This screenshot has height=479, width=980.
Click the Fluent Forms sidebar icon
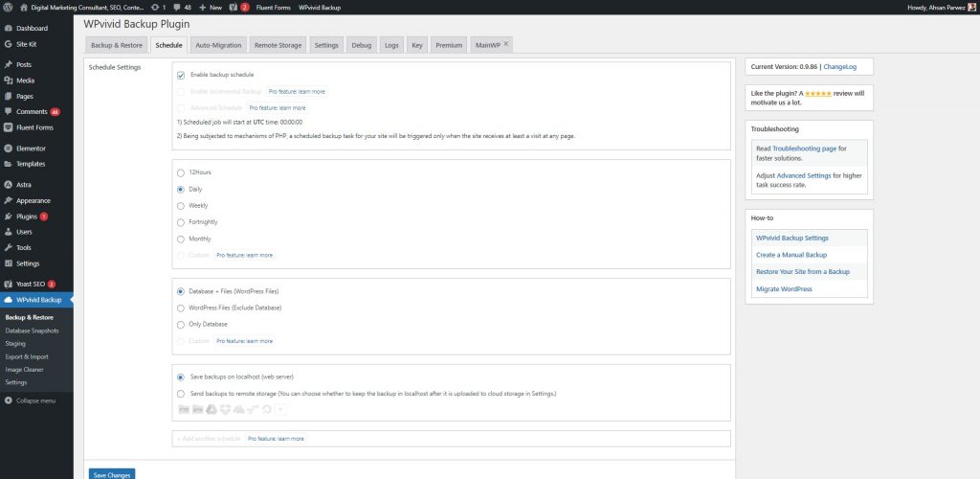8,127
